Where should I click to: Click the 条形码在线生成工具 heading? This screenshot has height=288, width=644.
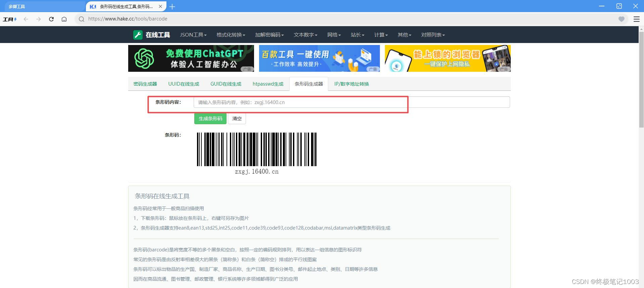coord(162,196)
